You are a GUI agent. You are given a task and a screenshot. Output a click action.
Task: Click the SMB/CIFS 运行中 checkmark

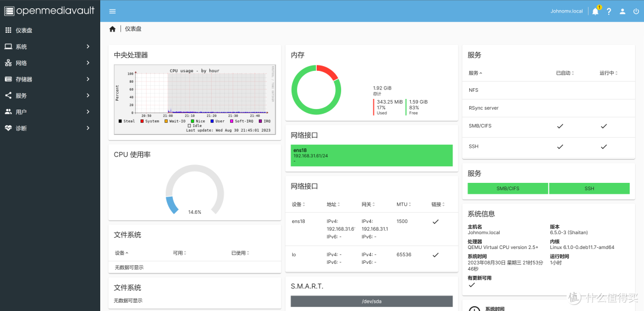pyautogui.click(x=603, y=126)
